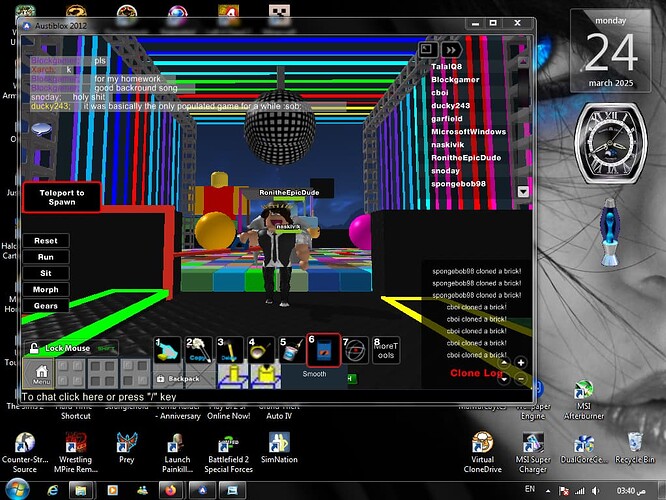Open MoreTools in slot 8

pos(386,350)
